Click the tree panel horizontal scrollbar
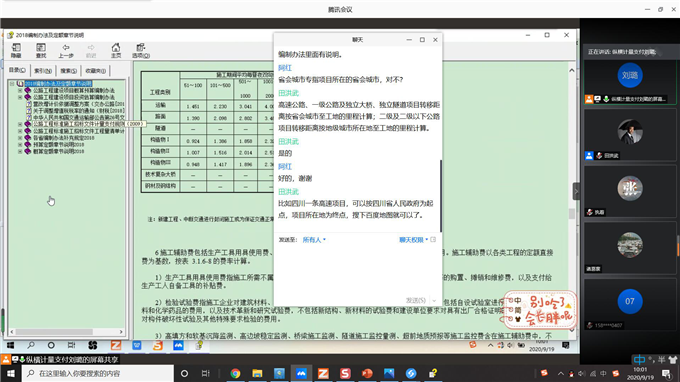The image size is (680, 382). [x=54, y=332]
